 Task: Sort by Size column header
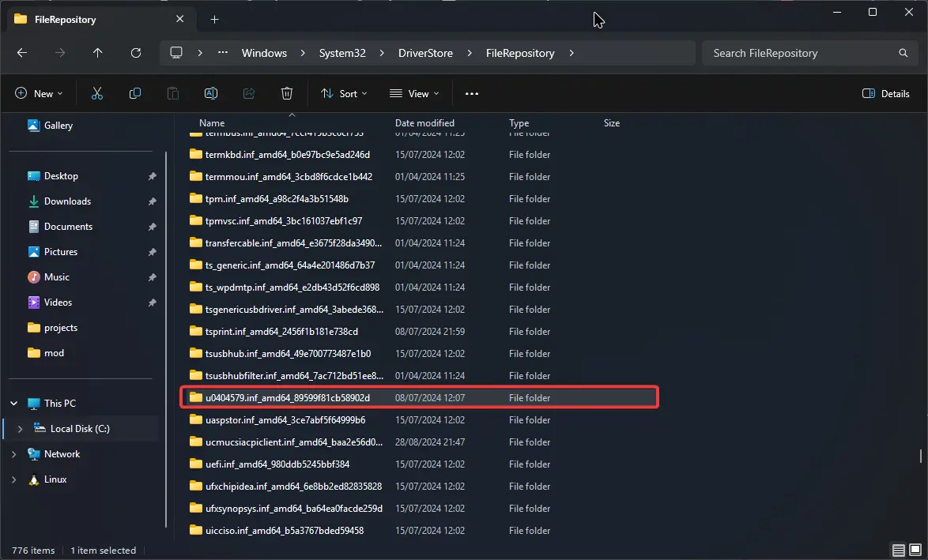point(612,123)
